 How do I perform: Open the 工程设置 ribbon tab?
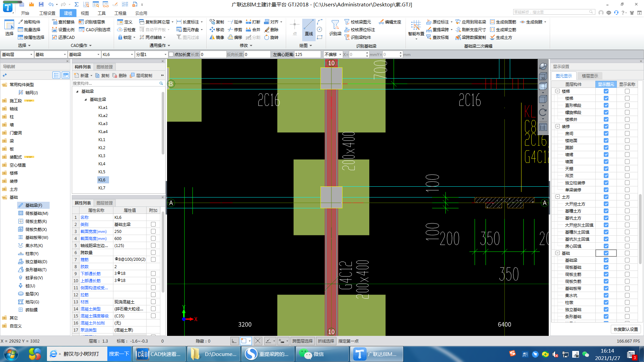click(47, 13)
